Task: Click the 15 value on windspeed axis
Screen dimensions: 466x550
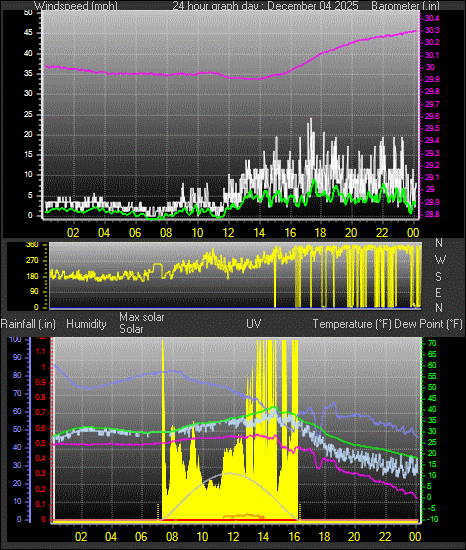Action: pyautogui.click(x=28, y=155)
